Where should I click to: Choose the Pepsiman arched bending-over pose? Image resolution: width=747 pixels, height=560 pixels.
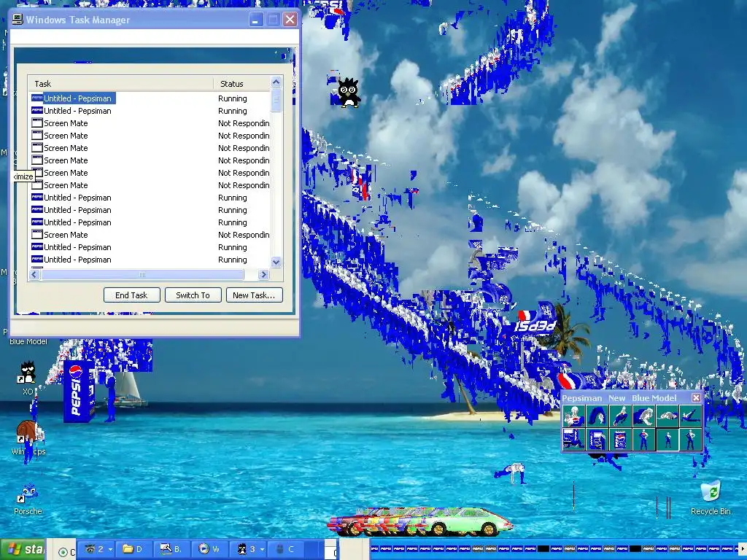click(x=597, y=416)
